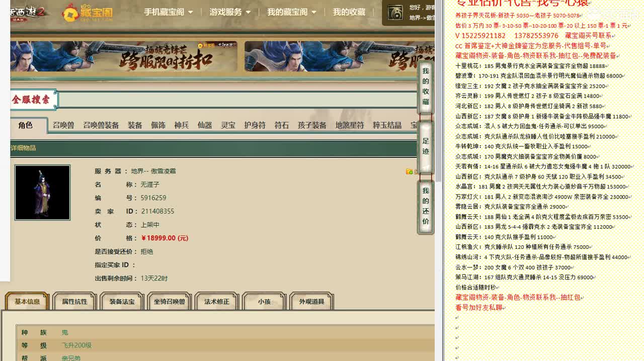Switch to the 法术修正 detail tab
Viewport: 644px width, 361px height.
click(217, 302)
